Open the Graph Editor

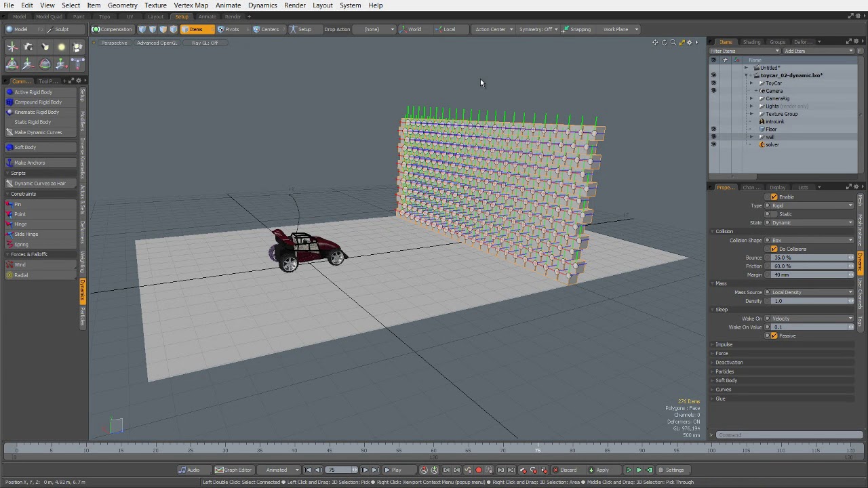(x=234, y=470)
